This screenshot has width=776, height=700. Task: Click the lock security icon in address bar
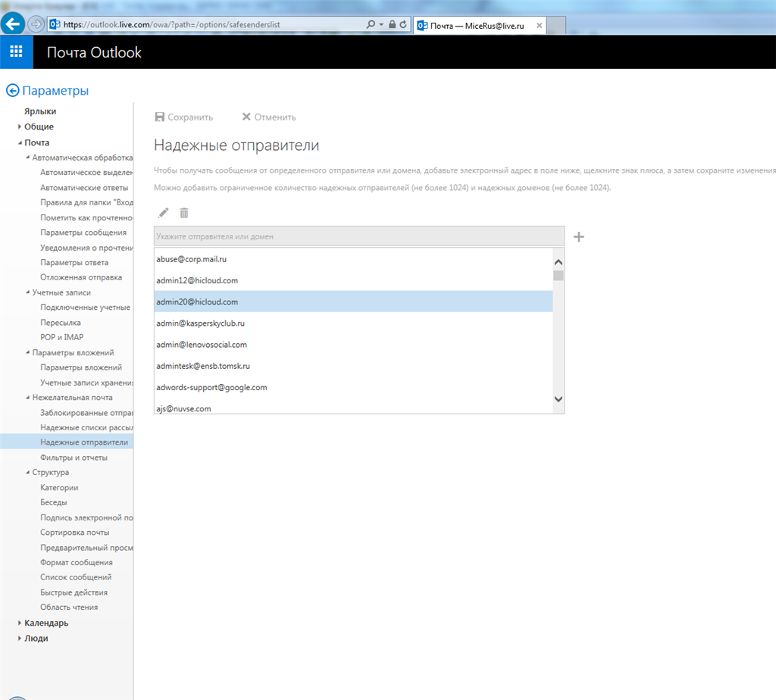(392, 24)
